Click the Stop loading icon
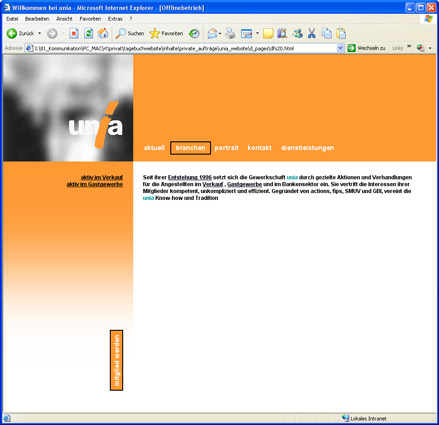Viewport: 439px width, 425px height. tap(74, 33)
